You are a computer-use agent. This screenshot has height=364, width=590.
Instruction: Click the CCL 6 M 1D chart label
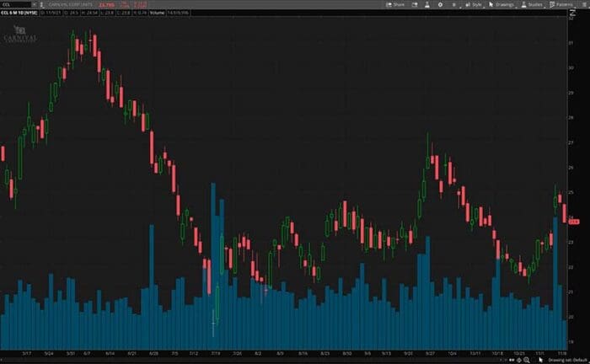[x=19, y=13]
